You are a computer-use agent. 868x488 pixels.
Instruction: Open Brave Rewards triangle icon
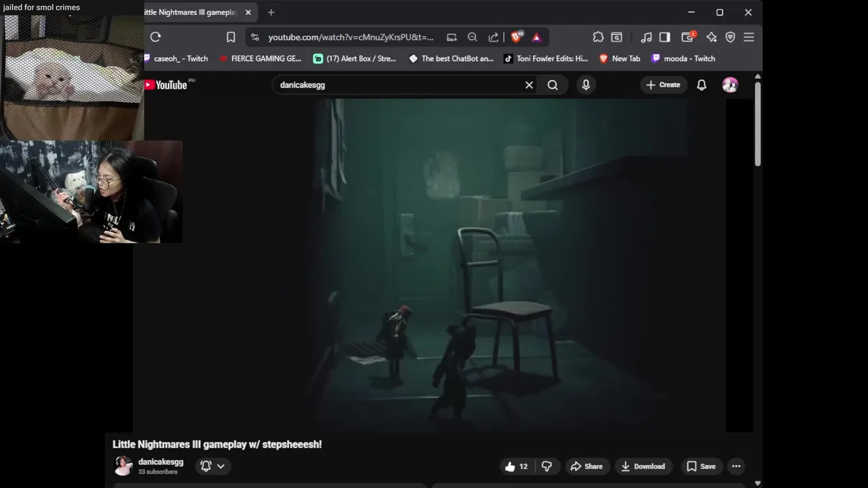[536, 37]
